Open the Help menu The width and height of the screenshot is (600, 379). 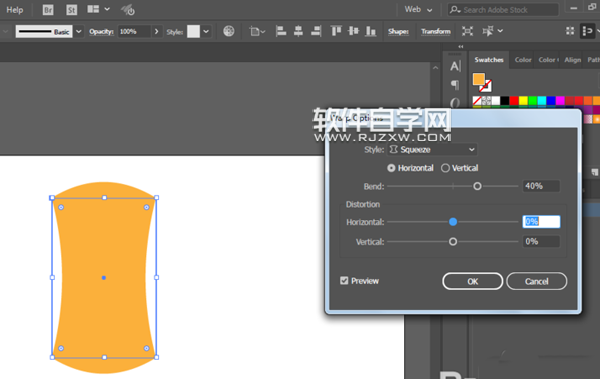[15, 10]
